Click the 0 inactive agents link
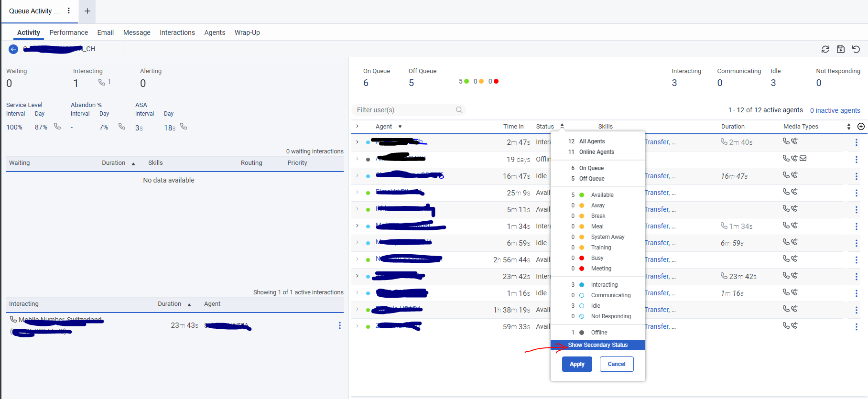 835,110
